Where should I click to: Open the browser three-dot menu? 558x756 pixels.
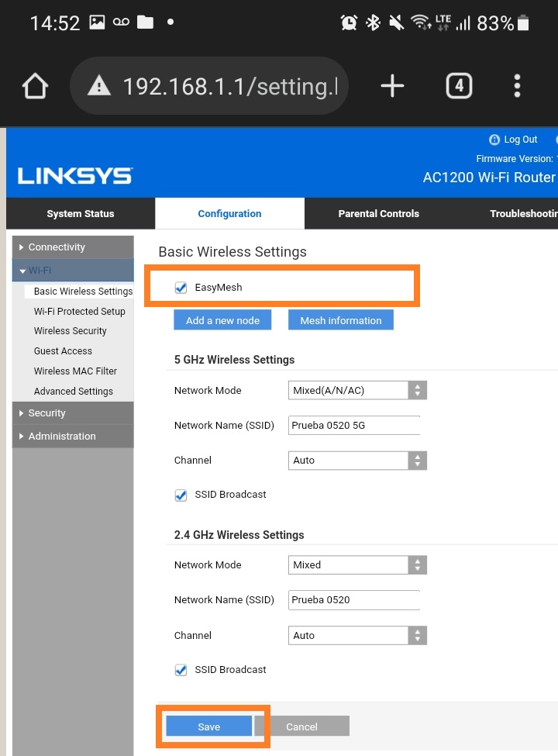coord(518,86)
